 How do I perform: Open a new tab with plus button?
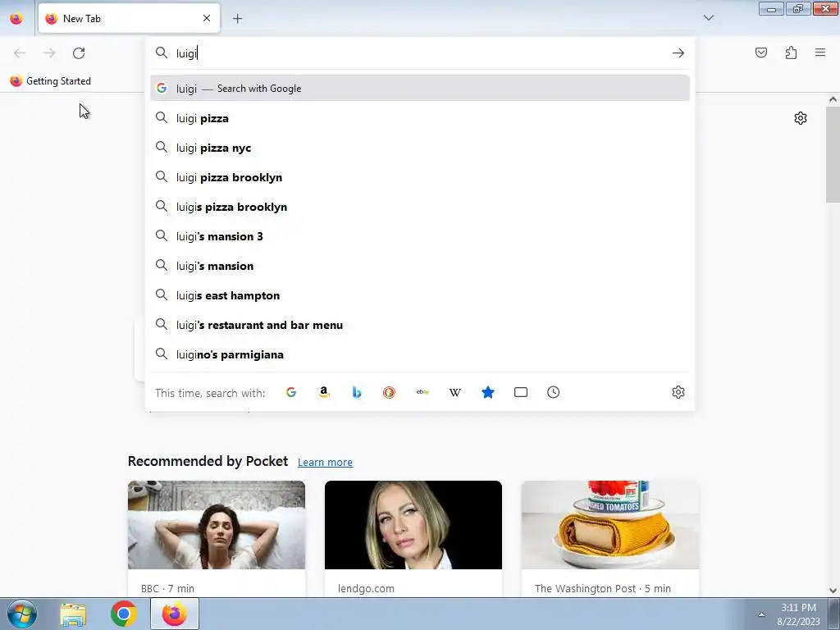237,18
